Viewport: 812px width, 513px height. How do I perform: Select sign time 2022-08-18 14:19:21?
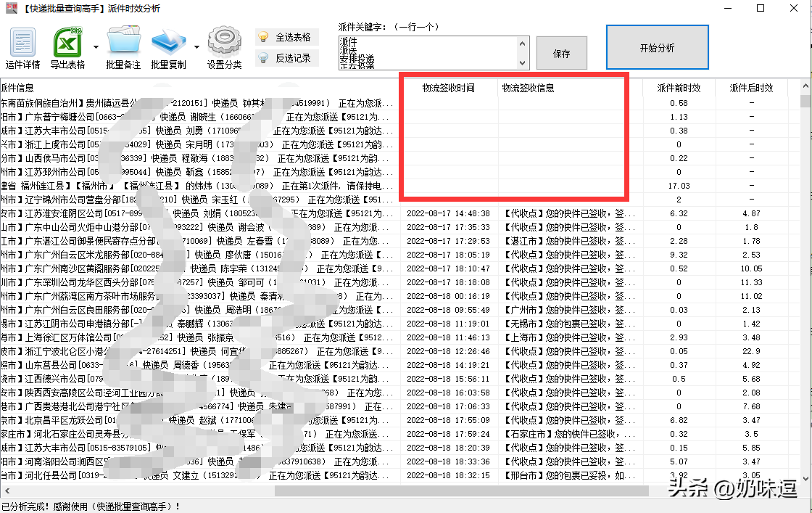[449, 365]
